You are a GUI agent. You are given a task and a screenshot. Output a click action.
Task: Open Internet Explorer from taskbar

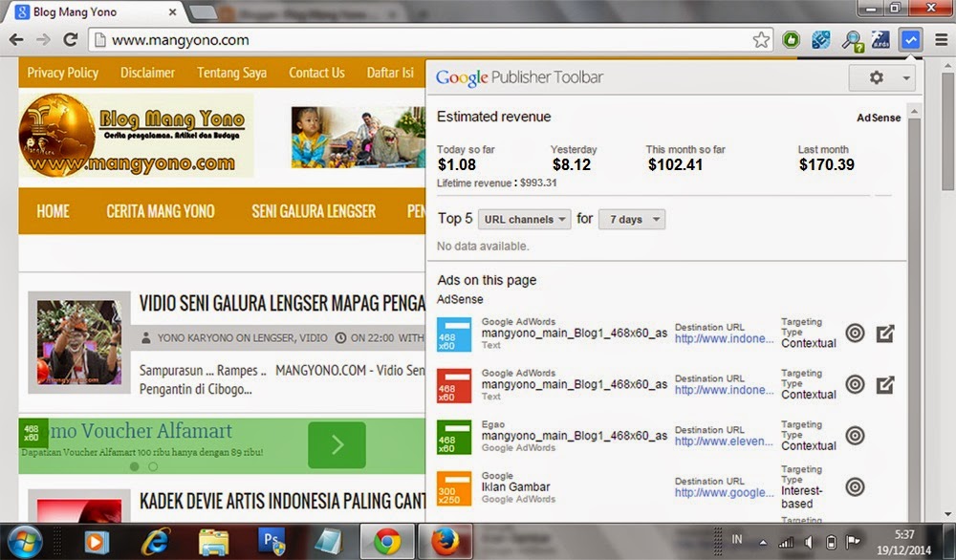click(x=156, y=542)
